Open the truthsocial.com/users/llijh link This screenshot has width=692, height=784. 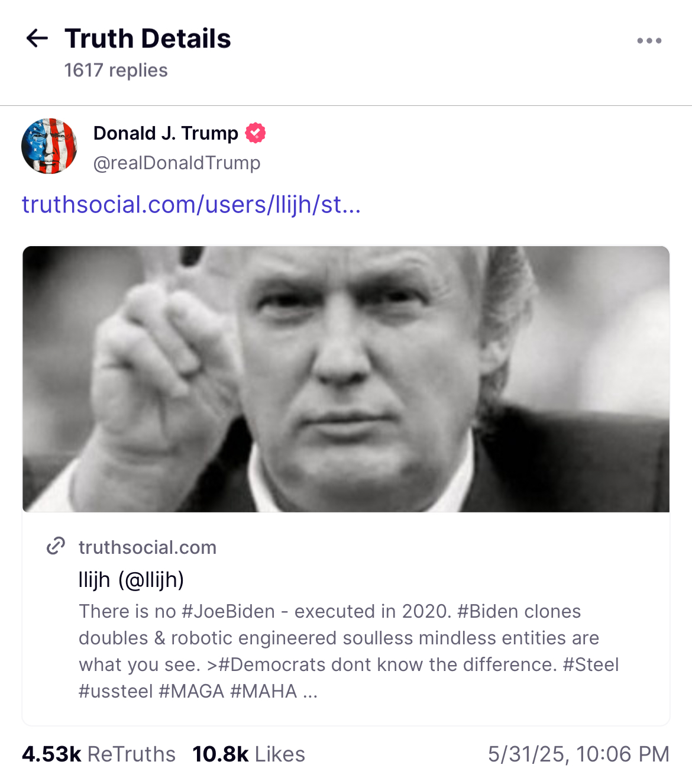(191, 204)
